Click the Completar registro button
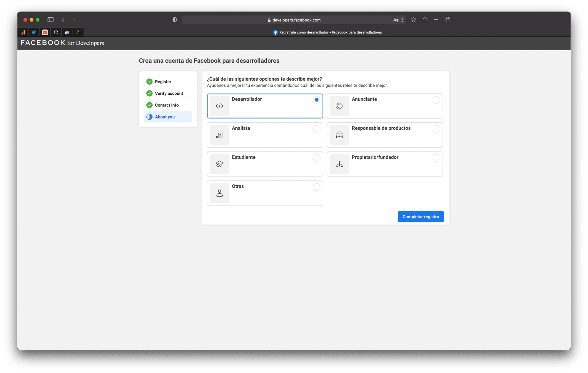This screenshot has width=588, height=373. pos(421,217)
